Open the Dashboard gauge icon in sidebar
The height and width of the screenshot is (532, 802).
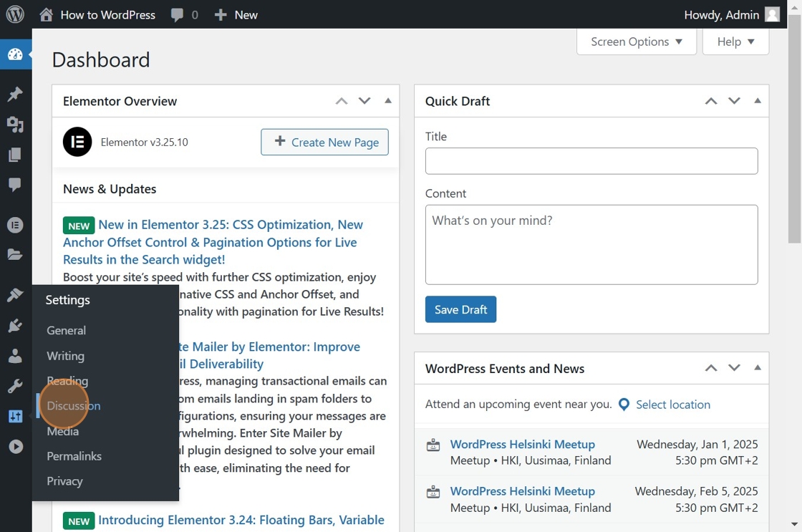pos(15,54)
